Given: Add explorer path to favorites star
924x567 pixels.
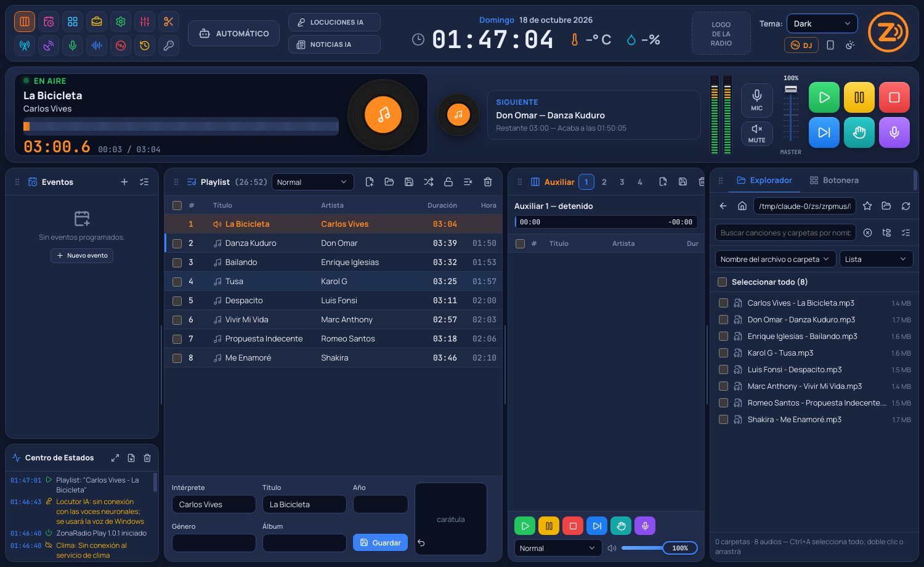Looking at the screenshot, I should coord(867,206).
